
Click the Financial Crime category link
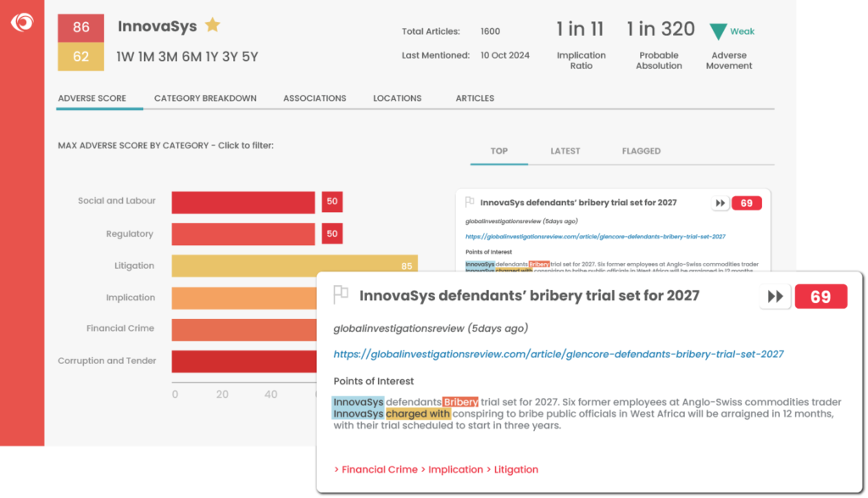379,469
